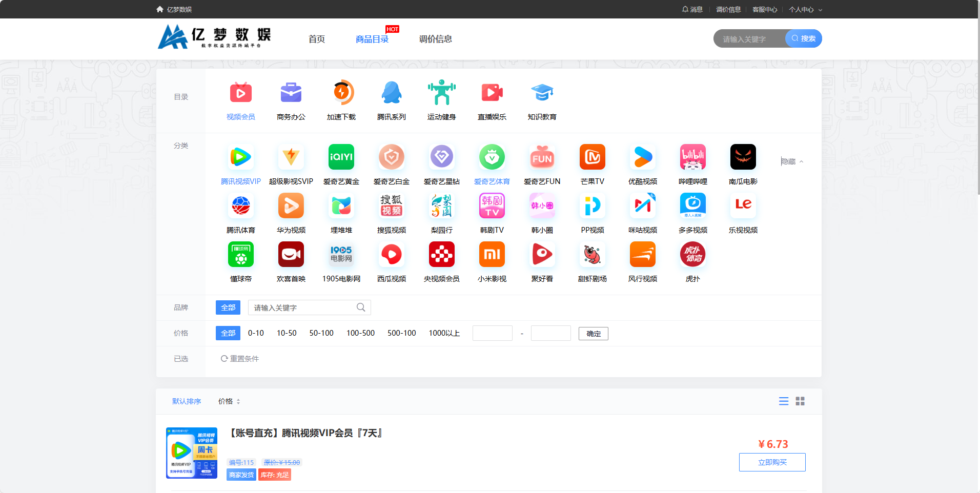Click the blue 搜索 button
This screenshot has height=493, width=980.
point(804,38)
